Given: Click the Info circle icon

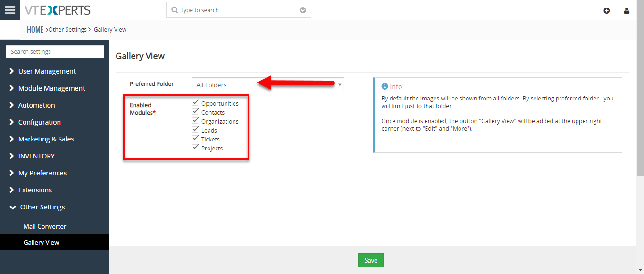Looking at the screenshot, I should [385, 86].
